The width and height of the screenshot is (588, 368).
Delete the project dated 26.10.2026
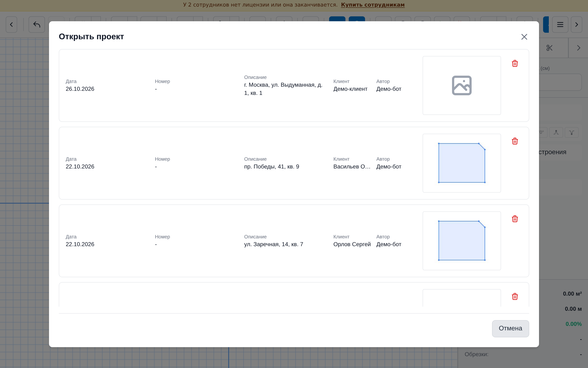pos(515,64)
